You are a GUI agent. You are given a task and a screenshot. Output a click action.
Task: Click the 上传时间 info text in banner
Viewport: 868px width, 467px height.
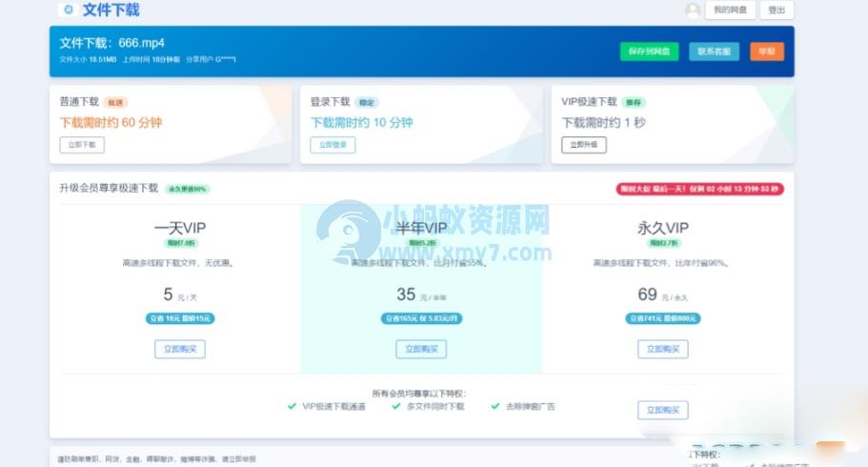click(151, 59)
